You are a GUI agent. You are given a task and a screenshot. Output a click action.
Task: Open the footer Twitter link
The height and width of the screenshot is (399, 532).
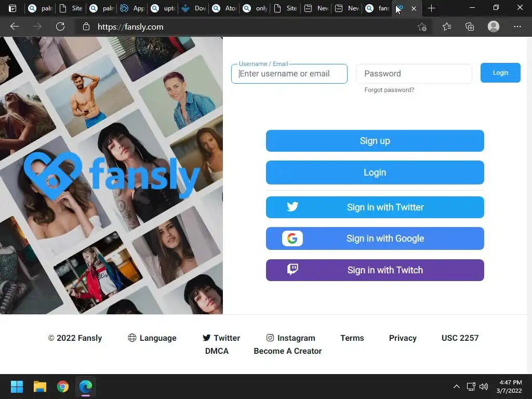(221, 338)
